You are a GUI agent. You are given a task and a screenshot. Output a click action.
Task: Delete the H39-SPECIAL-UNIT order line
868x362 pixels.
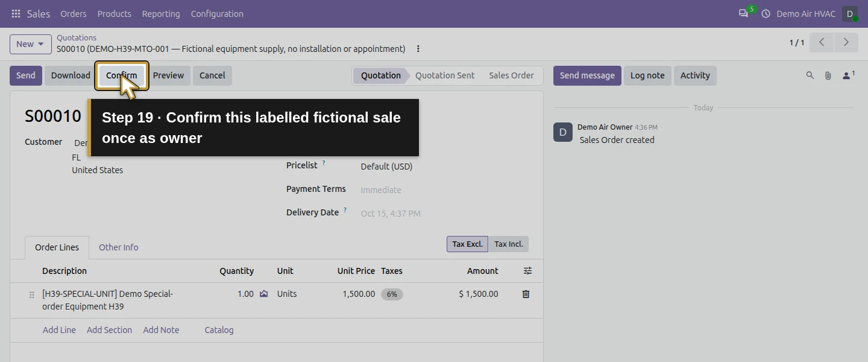click(526, 294)
